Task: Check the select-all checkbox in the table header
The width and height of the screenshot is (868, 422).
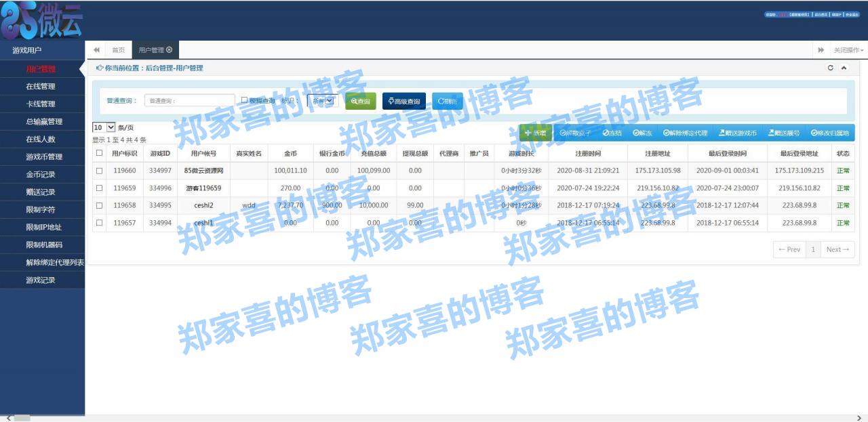Action: pos(98,153)
